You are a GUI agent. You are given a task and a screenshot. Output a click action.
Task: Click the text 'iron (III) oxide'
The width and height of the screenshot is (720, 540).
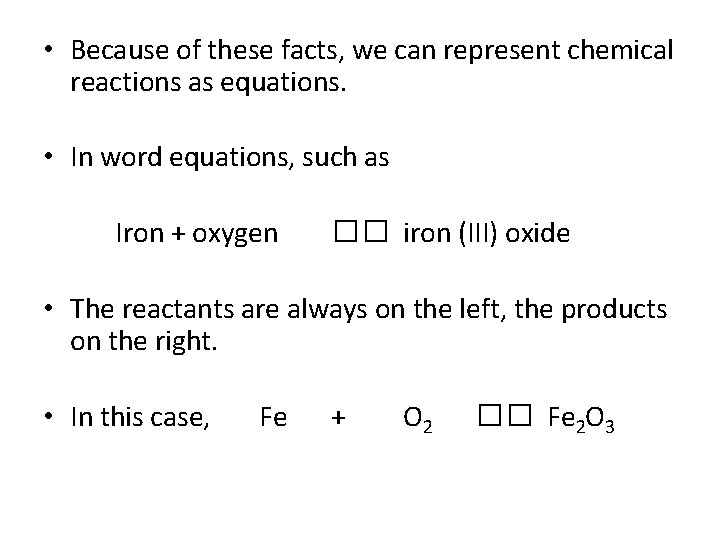click(x=486, y=234)
